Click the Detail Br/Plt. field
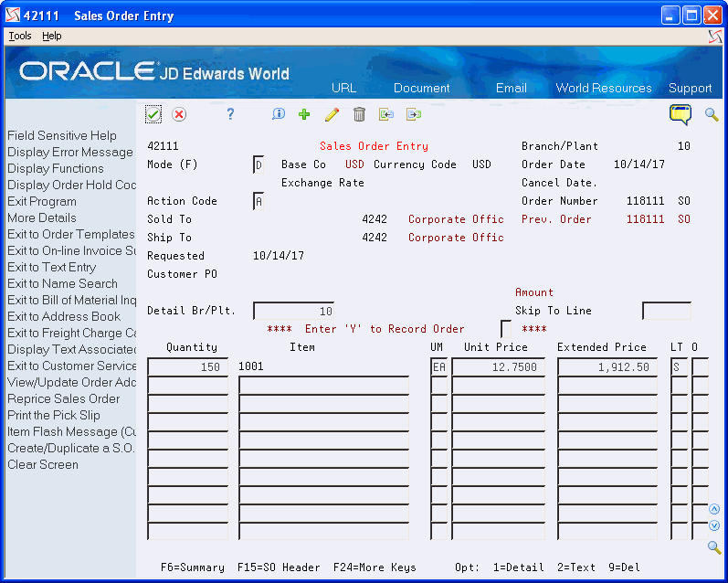The width and height of the screenshot is (728, 583). (x=293, y=311)
